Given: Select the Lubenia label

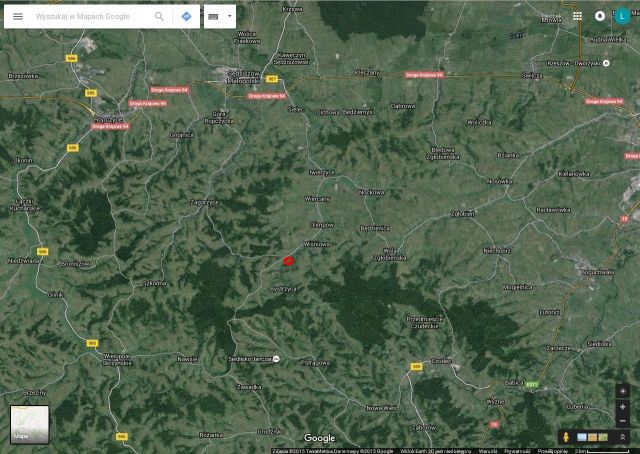Looking at the screenshot, I should (x=577, y=406).
